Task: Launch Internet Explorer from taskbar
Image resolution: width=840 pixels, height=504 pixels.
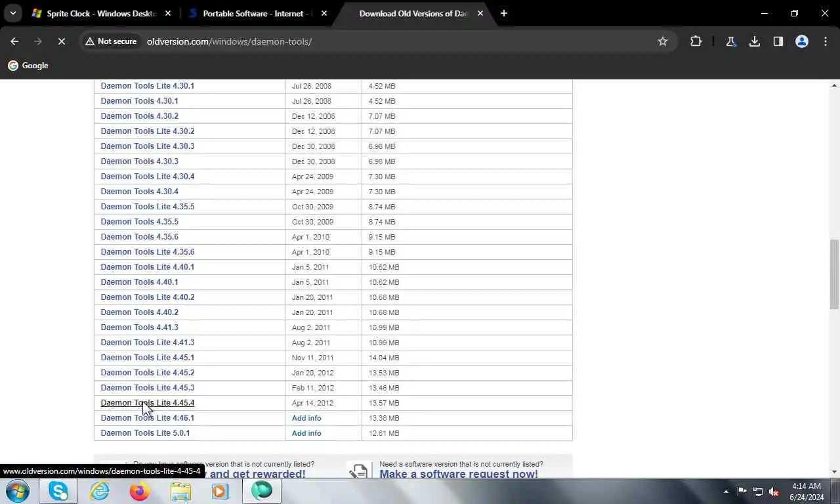Action: pos(99,491)
